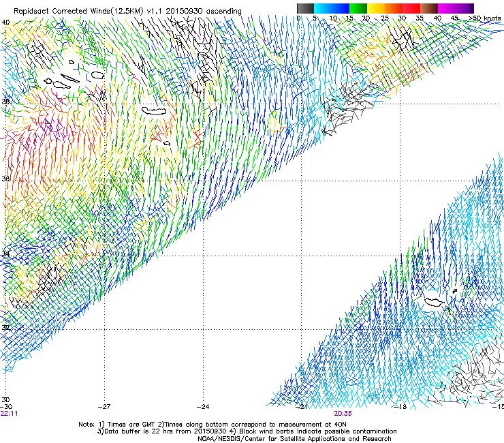The width and height of the screenshot is (504, 443).
Task: Click the gray 0-5 knots legend swatch
Action: point(305,8)
